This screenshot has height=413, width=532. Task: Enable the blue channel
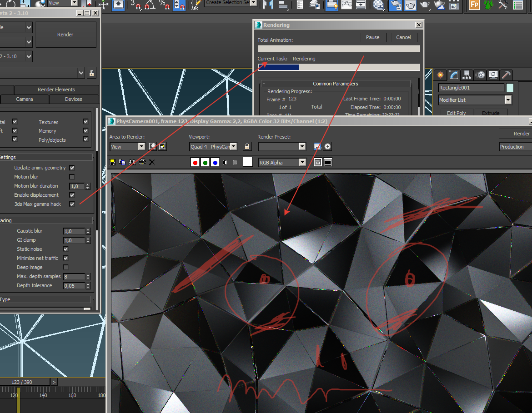tap(215, 163)
